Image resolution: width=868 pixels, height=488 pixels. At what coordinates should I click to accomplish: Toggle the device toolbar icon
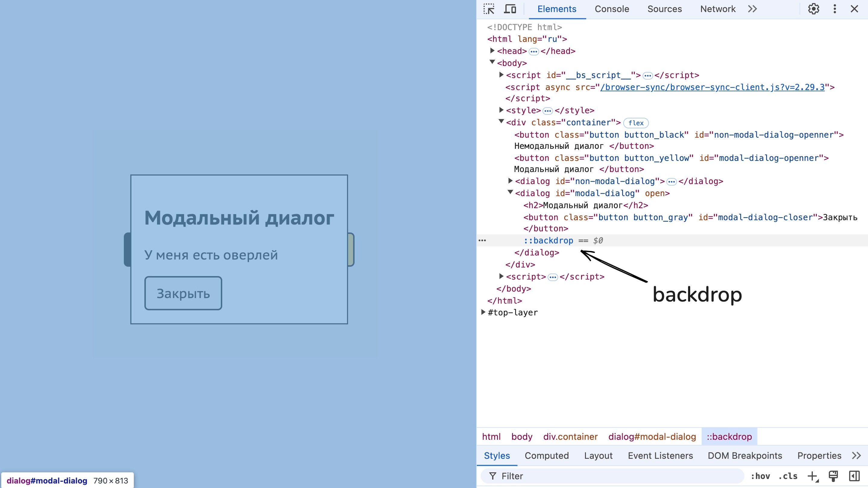[510, 9]
